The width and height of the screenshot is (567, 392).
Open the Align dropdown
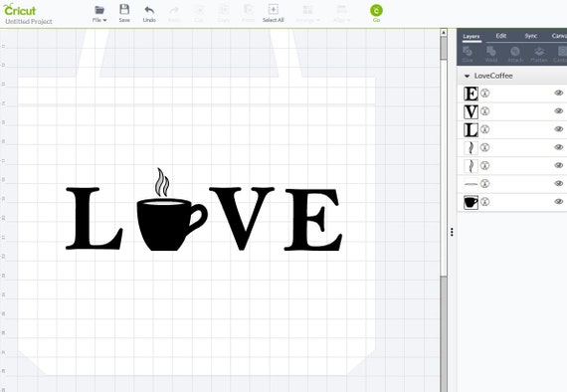342,13
